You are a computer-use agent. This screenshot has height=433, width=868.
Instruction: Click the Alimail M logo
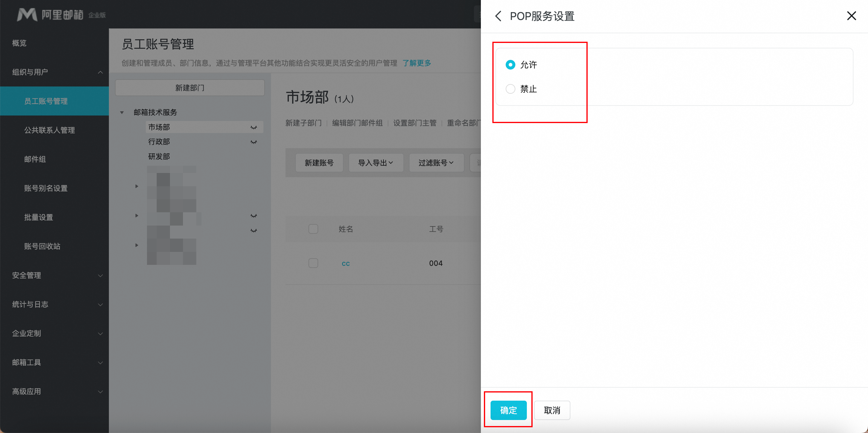27,15
